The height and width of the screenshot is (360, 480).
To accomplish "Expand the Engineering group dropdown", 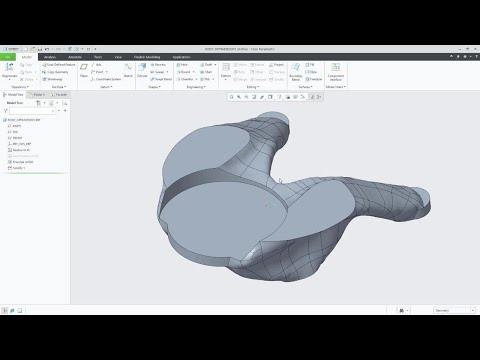I will coord(196,87).
